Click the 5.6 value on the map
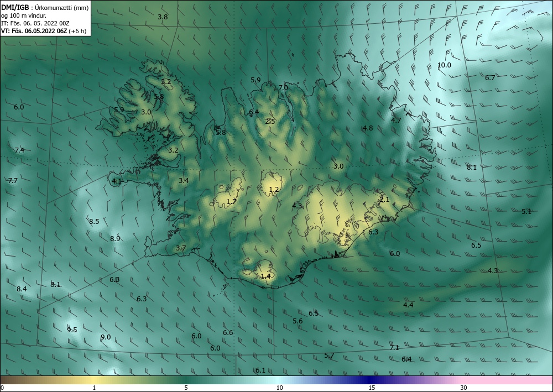 click(298, 321)
